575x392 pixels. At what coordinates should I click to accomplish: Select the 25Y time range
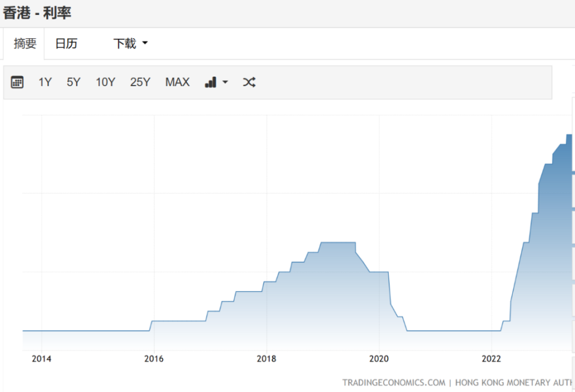140,82
